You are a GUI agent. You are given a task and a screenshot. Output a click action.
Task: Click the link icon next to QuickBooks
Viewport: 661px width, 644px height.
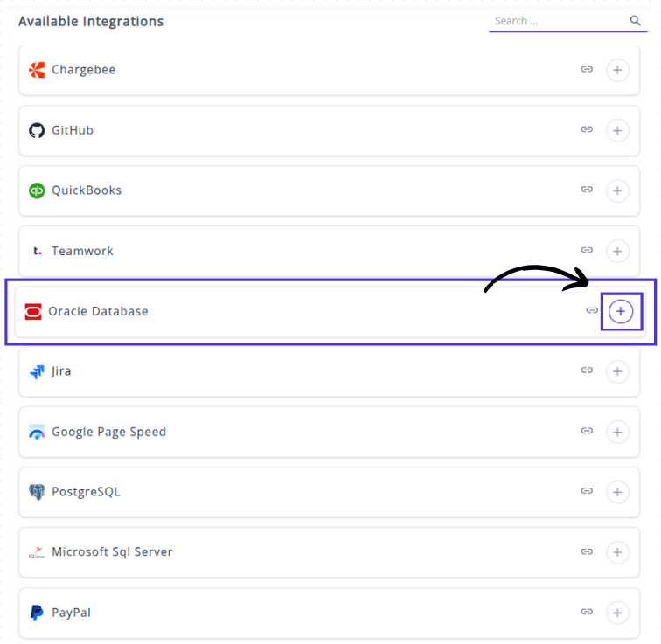tap(588, 190)
